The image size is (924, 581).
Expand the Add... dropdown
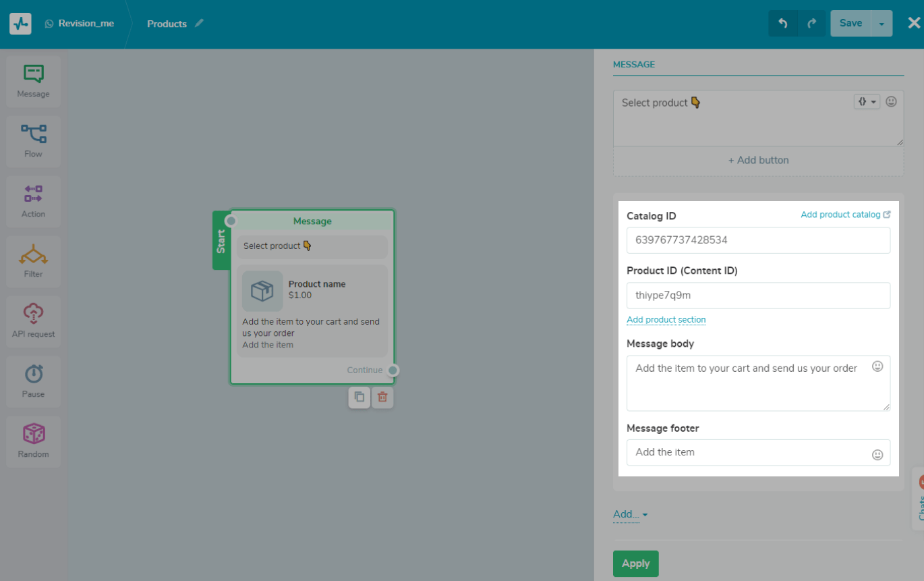[630, 515]
